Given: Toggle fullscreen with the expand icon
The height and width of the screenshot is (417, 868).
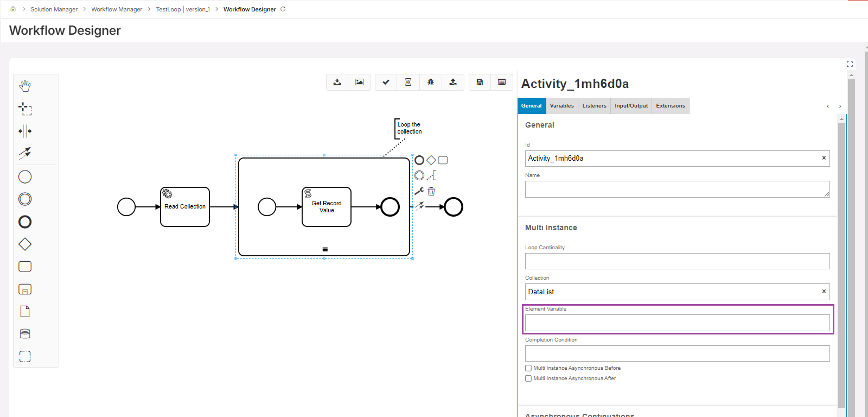Looking at the screenshot, I should 850,64.
